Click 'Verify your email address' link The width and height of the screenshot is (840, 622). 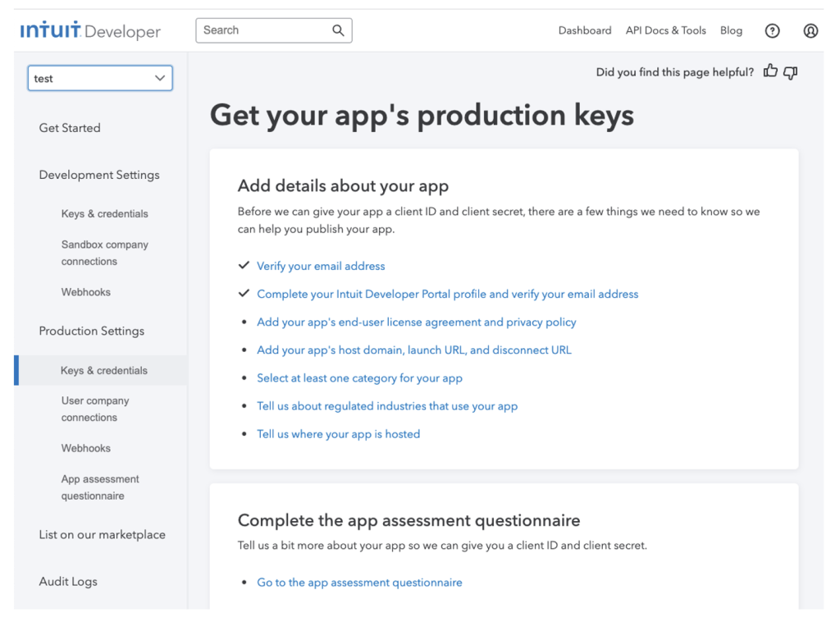coord(321,266)
